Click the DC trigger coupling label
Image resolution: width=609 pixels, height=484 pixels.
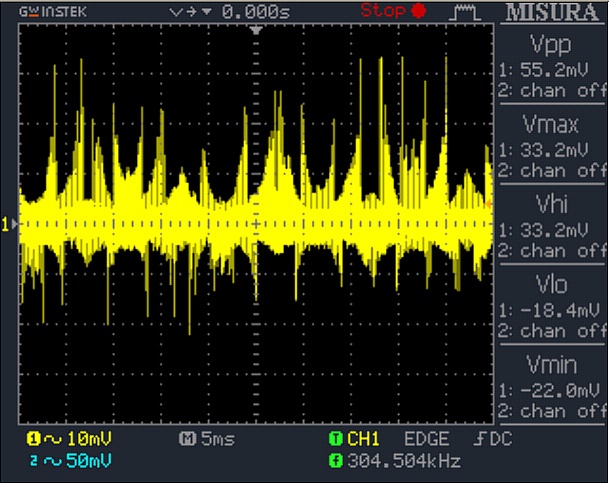[x=501, y=439]
